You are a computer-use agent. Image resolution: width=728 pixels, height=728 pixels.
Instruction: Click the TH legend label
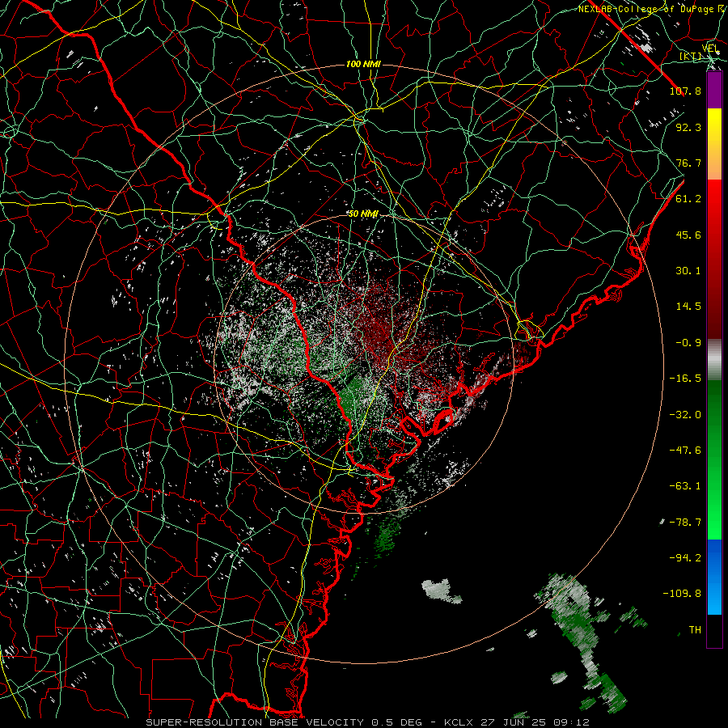[x=695, y=630]
